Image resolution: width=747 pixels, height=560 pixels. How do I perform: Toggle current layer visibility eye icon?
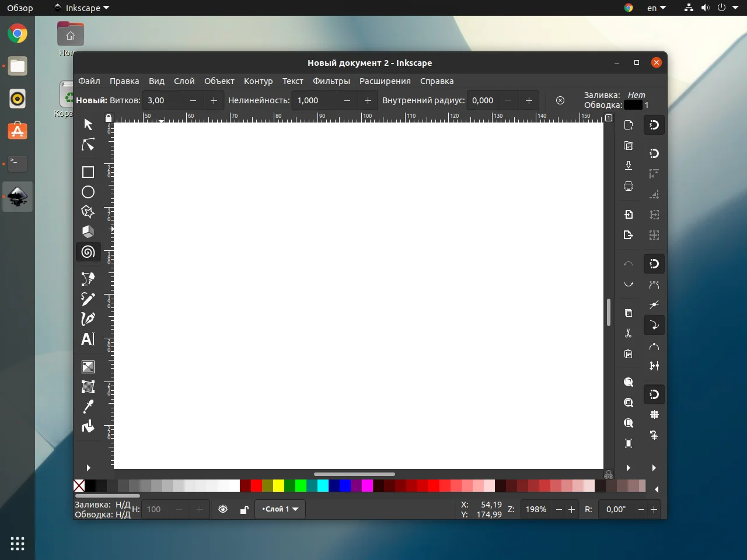pos(223,509)
